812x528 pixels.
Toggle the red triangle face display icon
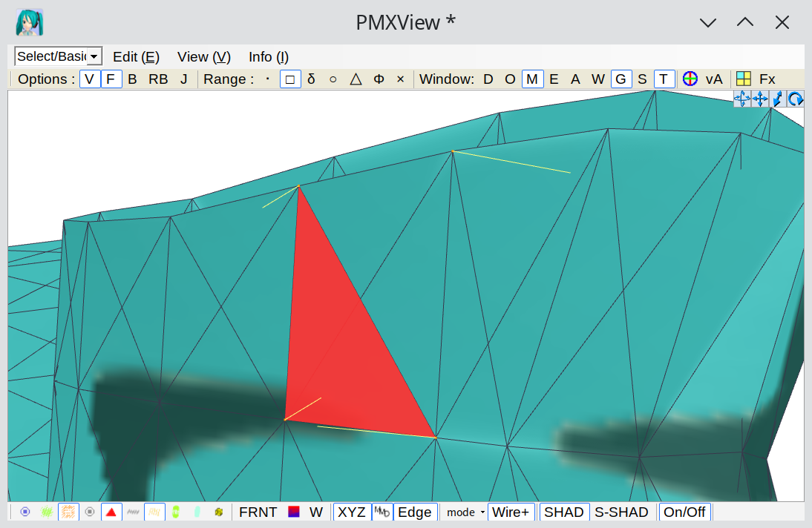point(111,512)
